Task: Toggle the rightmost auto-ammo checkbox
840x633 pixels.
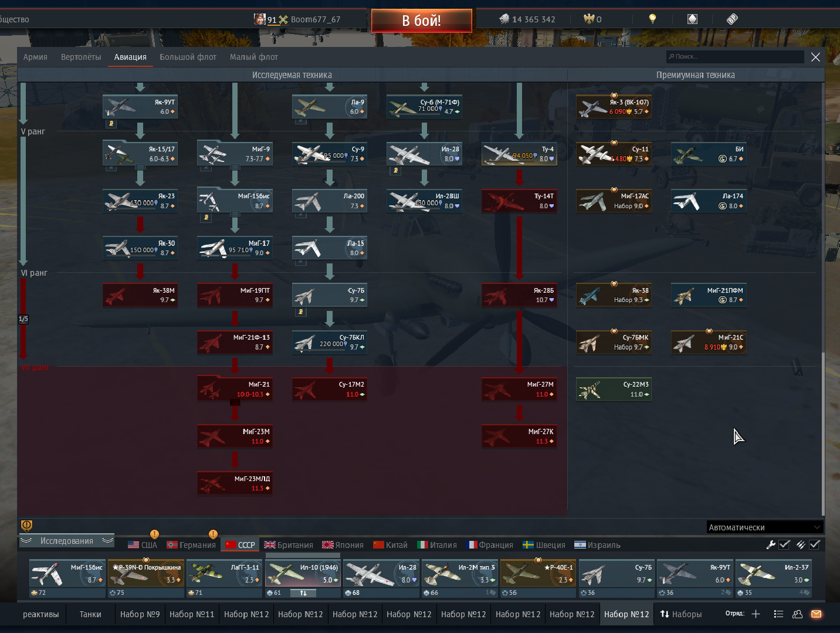Action: click(x=815, y=545)
